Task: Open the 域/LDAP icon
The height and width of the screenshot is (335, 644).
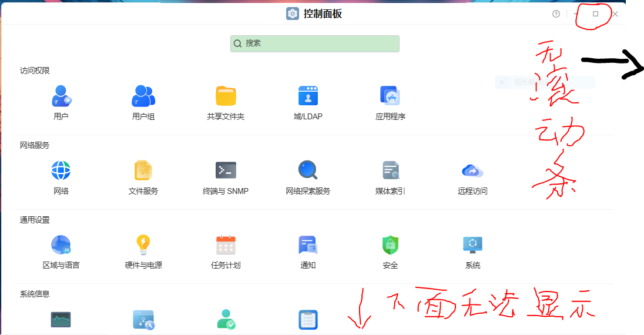Action: (x=308, y=96)
